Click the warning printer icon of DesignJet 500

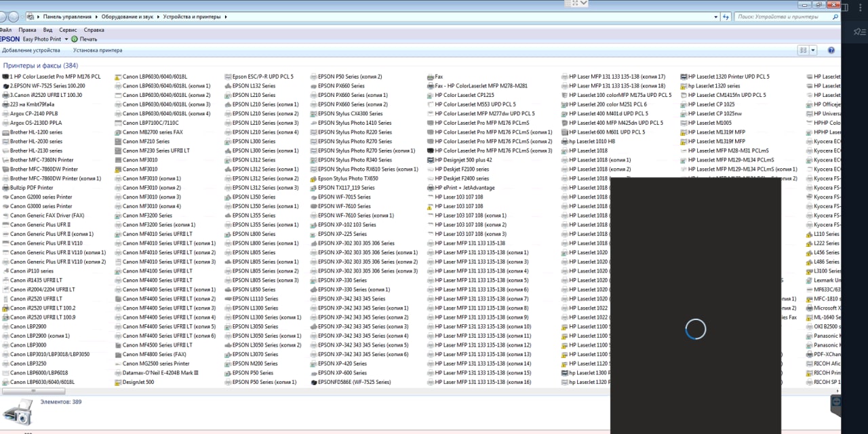pyautogui.click(x=118, y=382)
